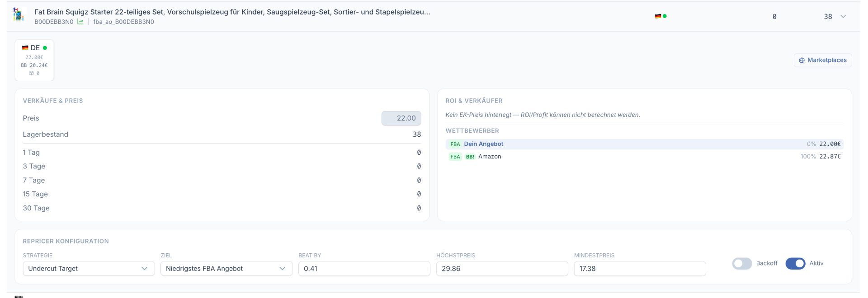Click the Höchstpreis field with 29.86
This screenshot has height=298, width=868.
(502, 269)
